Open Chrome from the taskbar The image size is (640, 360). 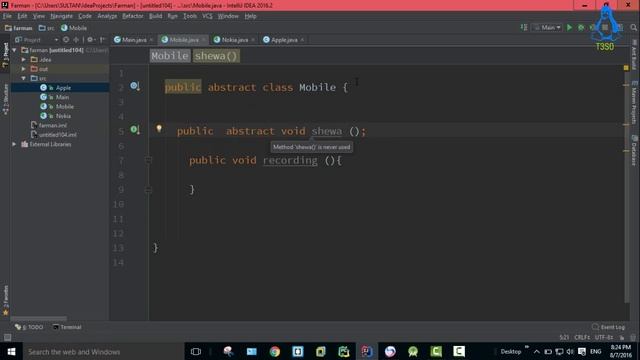[275, 351]
